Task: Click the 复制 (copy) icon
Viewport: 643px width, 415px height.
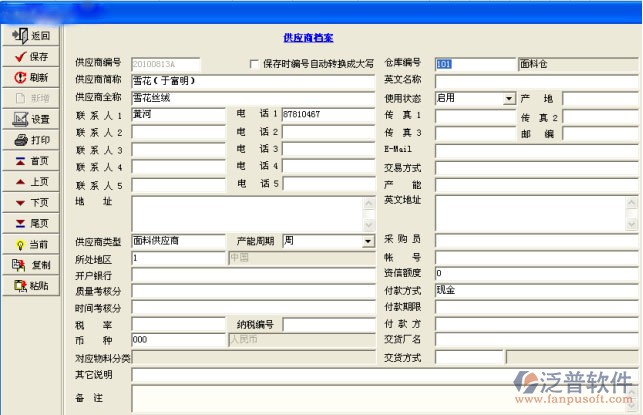Action: click(x=18, y=265)
